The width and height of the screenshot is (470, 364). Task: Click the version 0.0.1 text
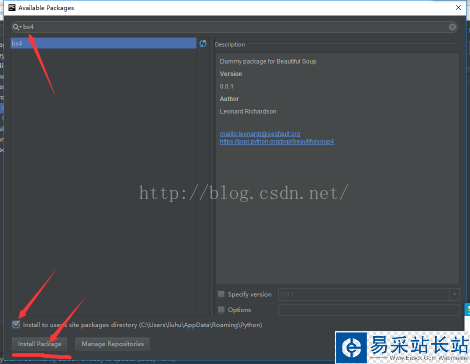227,86
